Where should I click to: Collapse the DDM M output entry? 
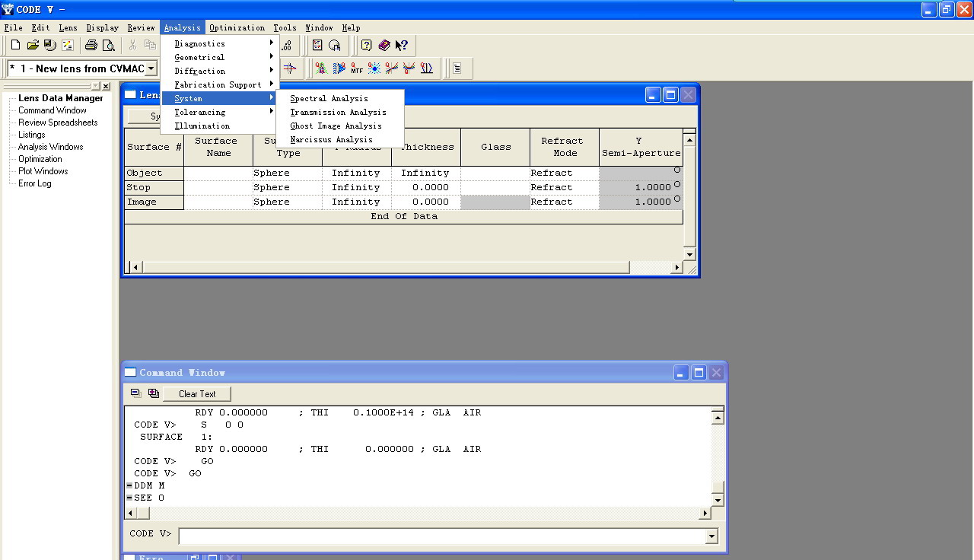pos(129,485)
